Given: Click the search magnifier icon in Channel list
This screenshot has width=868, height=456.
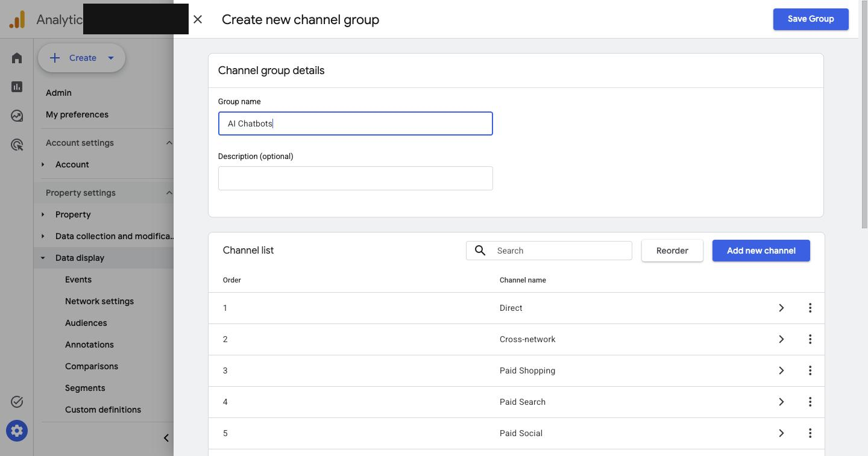Looking at the screenshot, I should coord(480,251).
